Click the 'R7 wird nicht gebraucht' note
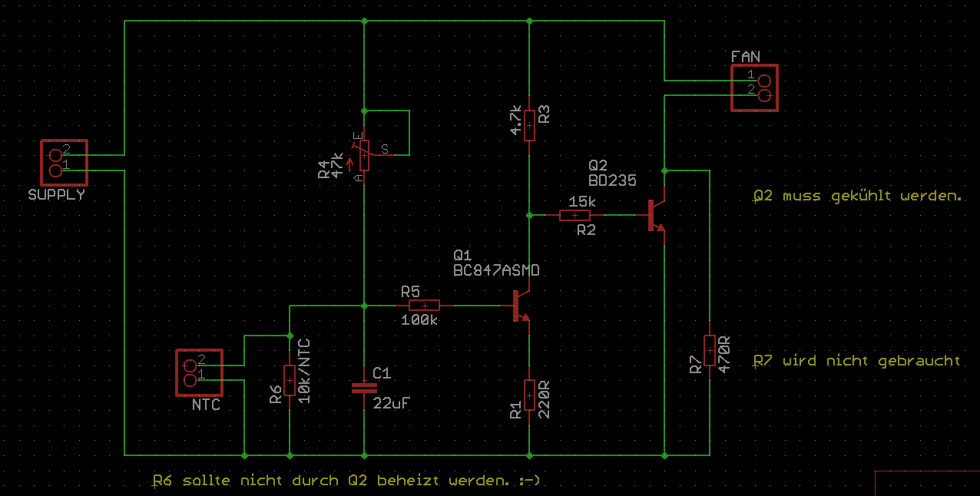 pos(856,361)
